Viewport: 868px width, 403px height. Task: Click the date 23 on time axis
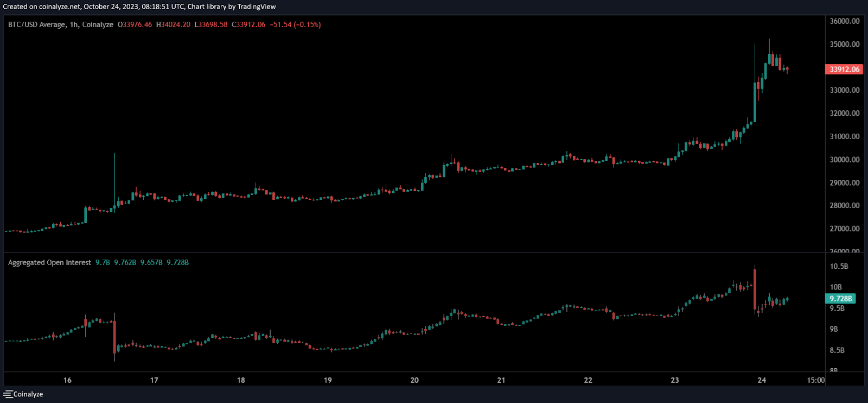pyautogui.click(x=675, y=380)
